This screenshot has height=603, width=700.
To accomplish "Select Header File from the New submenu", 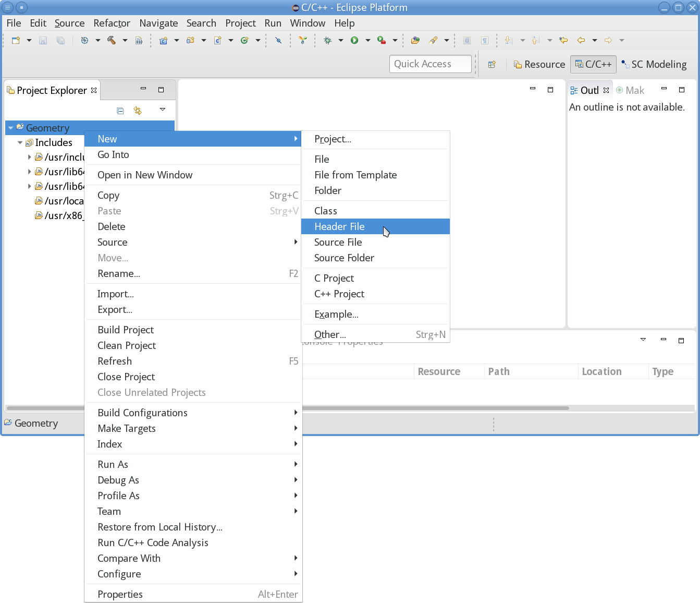I will [339, 226].
